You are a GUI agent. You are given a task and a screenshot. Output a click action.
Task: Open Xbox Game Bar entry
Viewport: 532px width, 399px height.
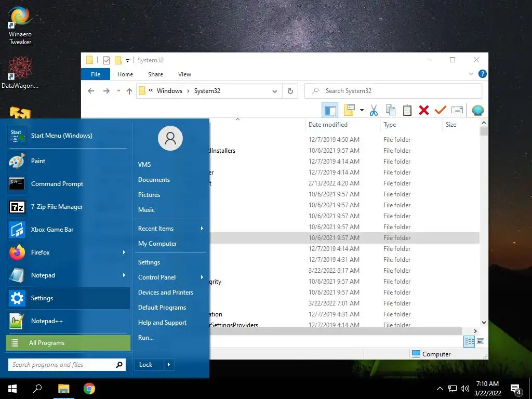[68, 229]
